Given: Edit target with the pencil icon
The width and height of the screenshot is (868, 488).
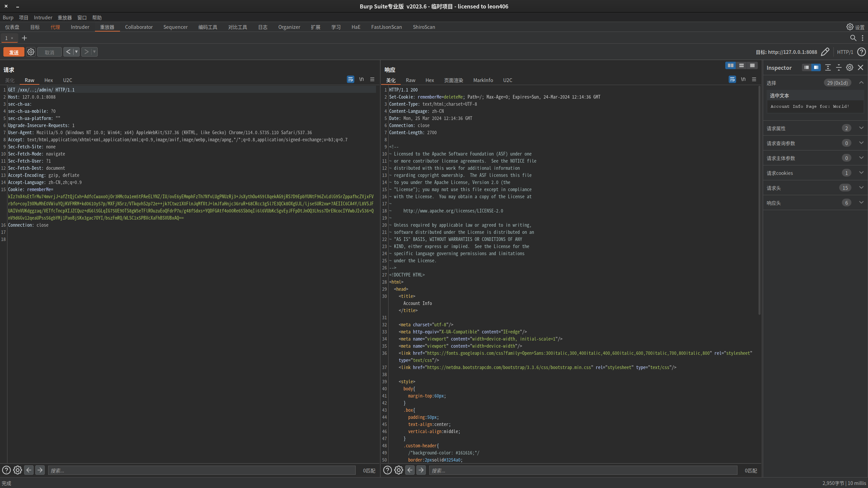Looking at the screenshot, I should point(825,52).
